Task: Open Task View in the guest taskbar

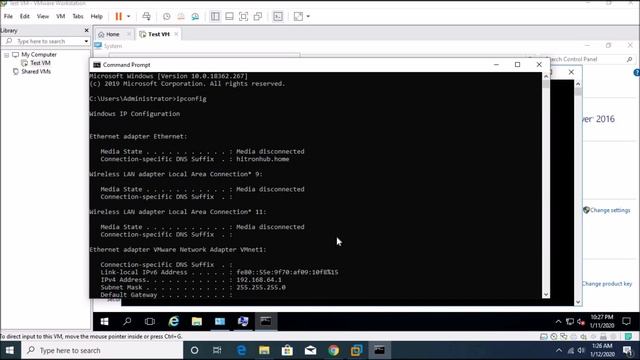Action: (x=150, y=322)
